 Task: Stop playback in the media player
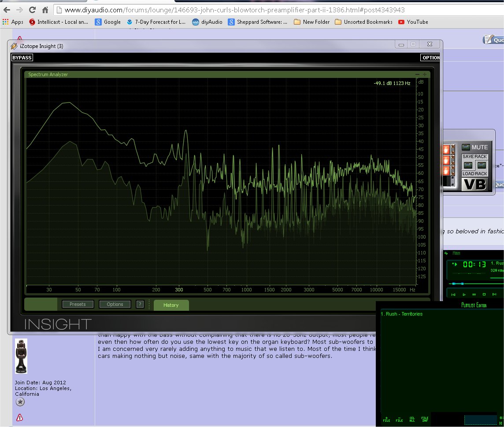(x=484, y=294)
